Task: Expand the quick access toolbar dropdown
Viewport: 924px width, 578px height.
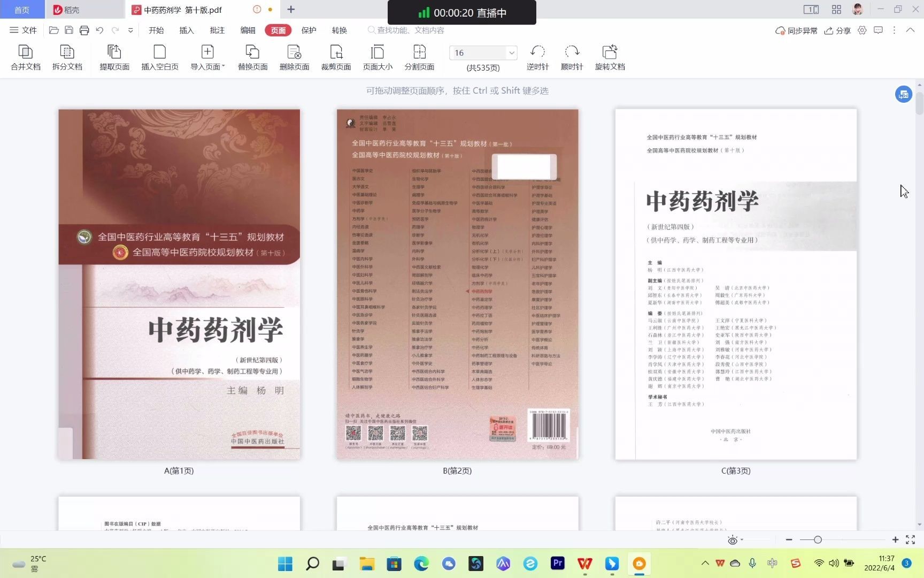Action: 130,31
